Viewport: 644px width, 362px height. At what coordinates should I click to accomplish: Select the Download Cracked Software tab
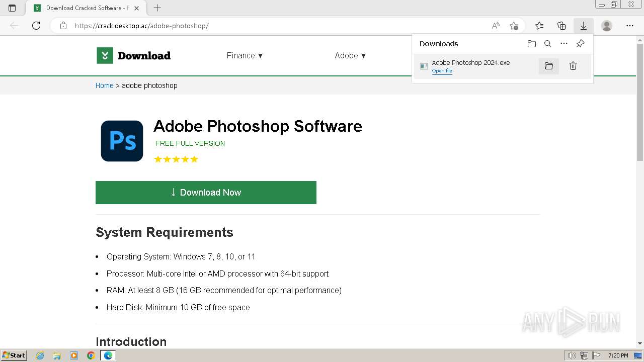coord(87,8)
